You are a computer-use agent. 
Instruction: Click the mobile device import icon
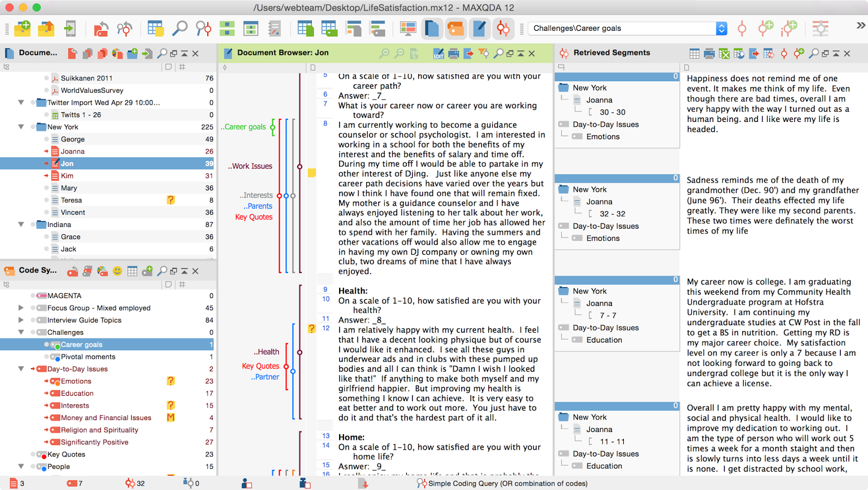pos(70,28)
